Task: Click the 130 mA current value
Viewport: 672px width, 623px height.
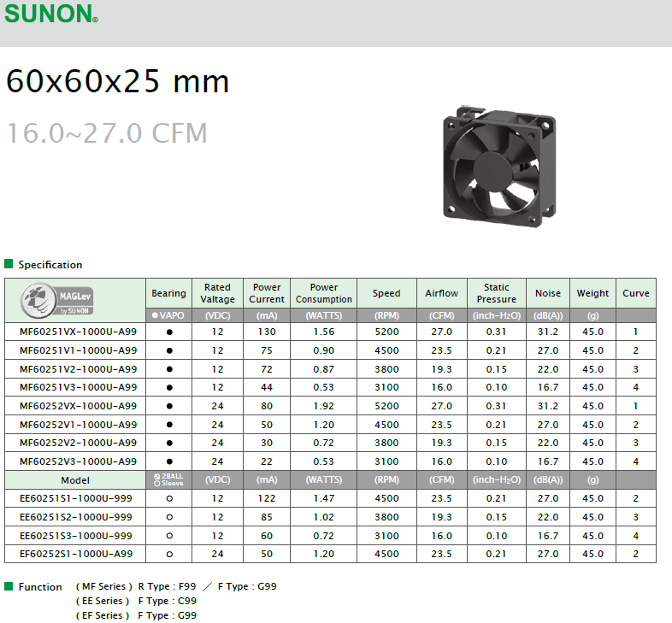Action: pos(267,332)
